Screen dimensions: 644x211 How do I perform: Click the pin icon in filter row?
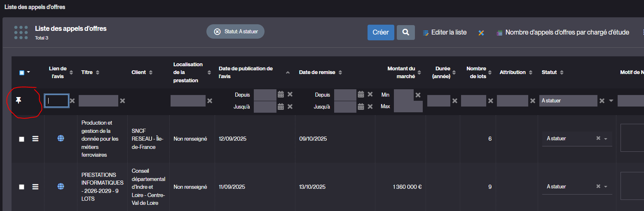(x=19, y=100)
